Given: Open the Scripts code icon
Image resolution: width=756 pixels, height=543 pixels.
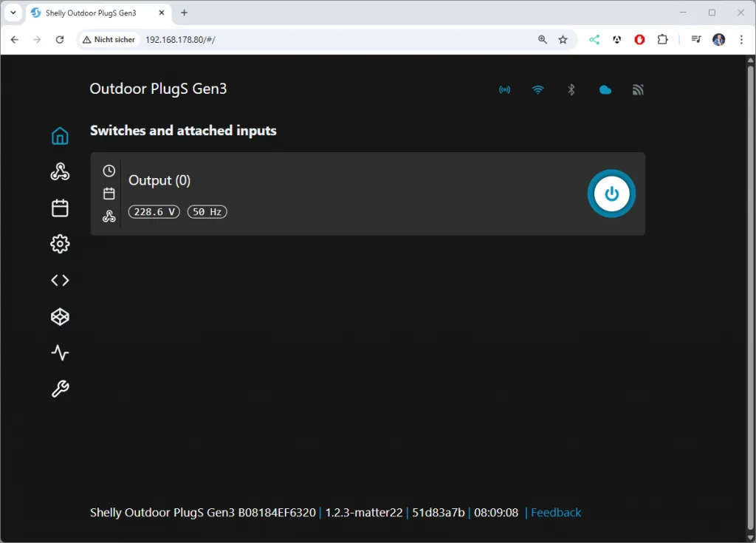Looking at the screenshot, I should click(x=60, y=280).
